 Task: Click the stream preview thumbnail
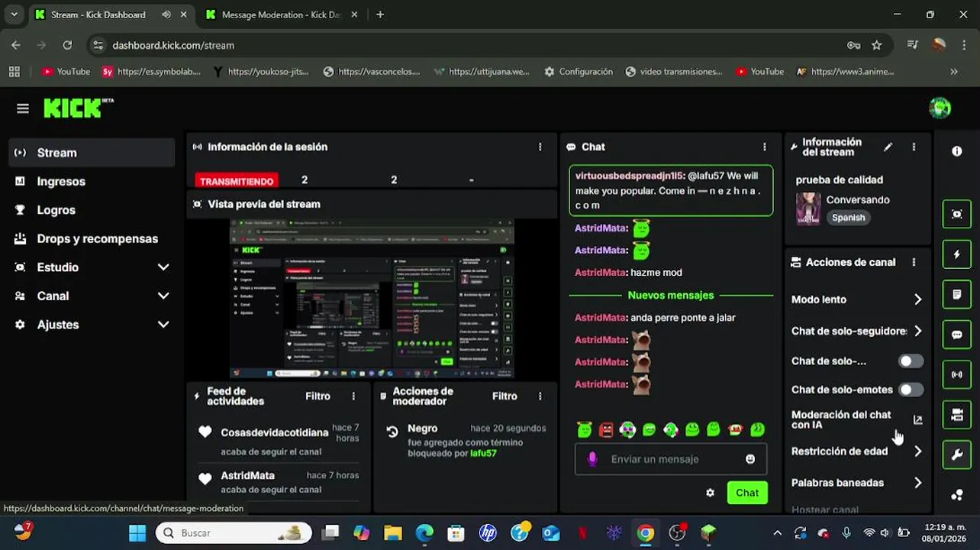coord(372,299)
